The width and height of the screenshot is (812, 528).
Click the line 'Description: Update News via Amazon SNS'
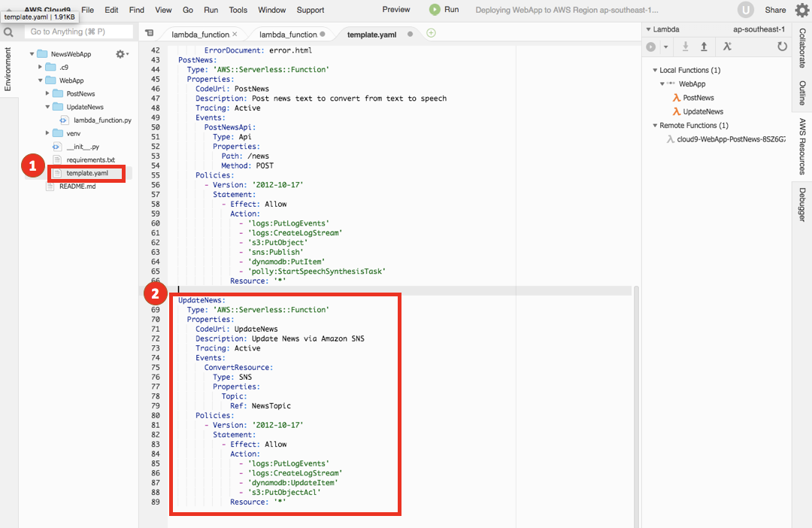pyautogui.click(x=280, y=339)
